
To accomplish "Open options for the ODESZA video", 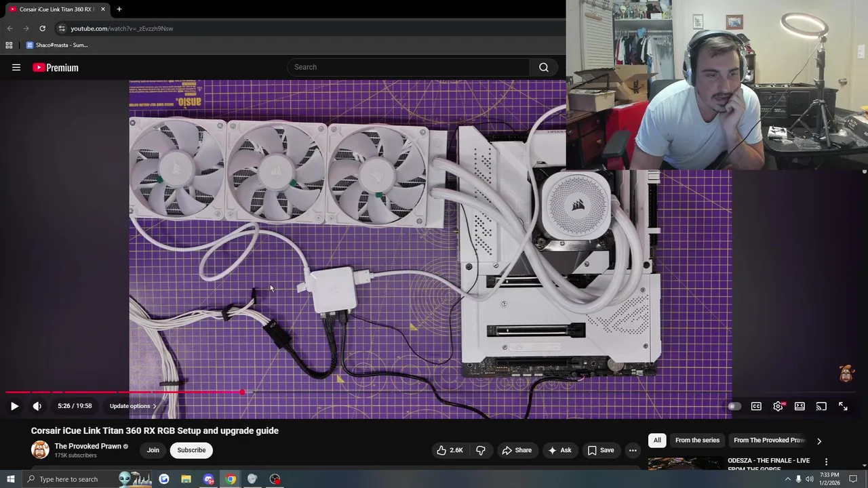I will [x=826, y=462].
